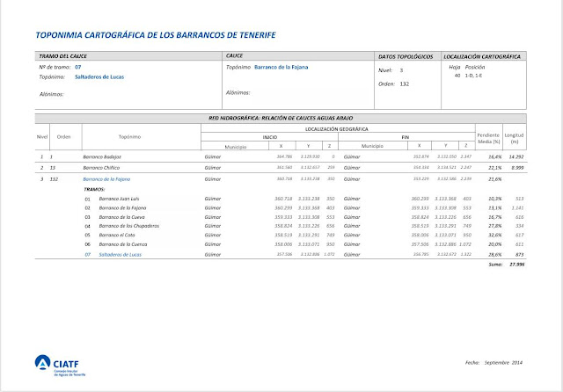Click the blue tramo number '07' in table
Image resolution: width=563 pixels, height=392 pixels.
coord(88,255)
